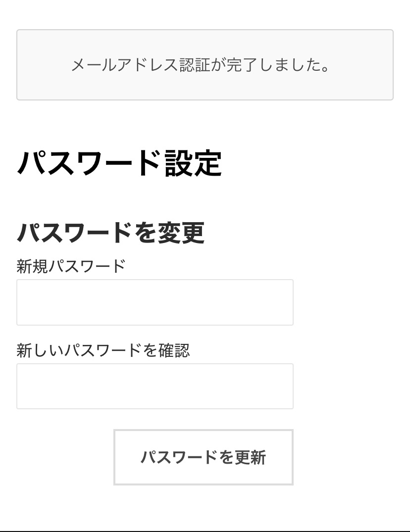Click the パスワードを更新 button
Screen dimensions: 410x532
coord(204,457)
